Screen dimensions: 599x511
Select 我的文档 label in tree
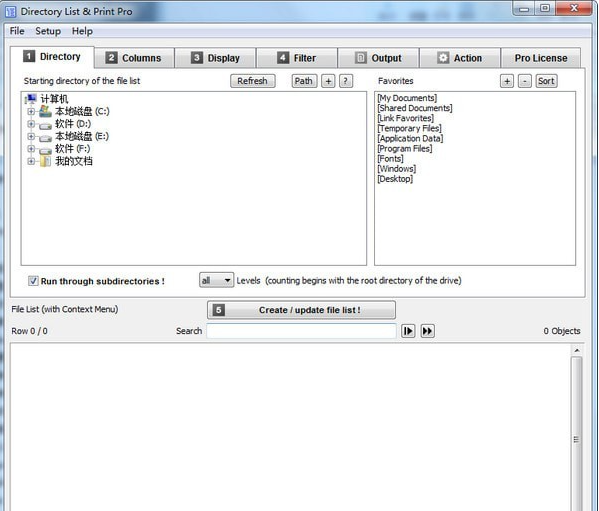(x=74, y=162)
